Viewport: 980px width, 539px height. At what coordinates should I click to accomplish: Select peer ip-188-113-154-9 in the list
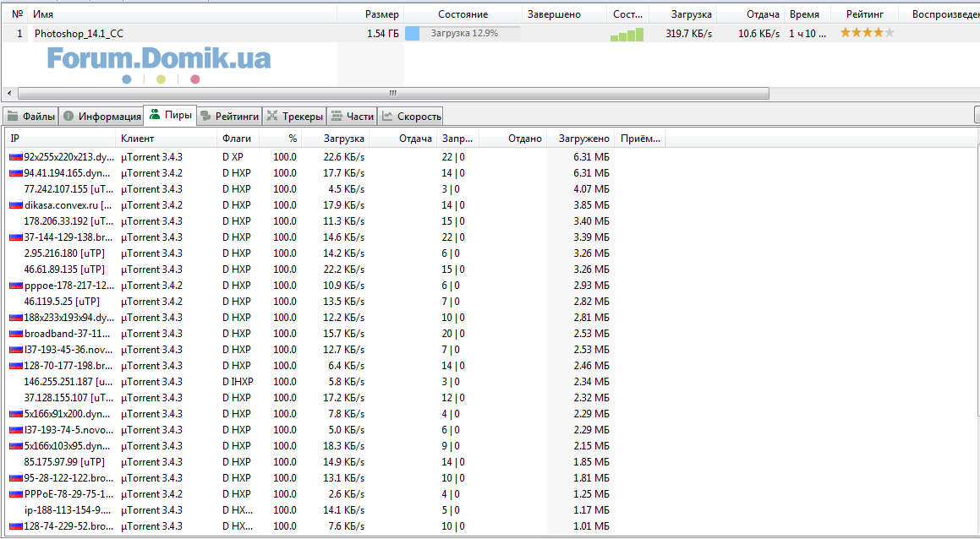point(68,509)
